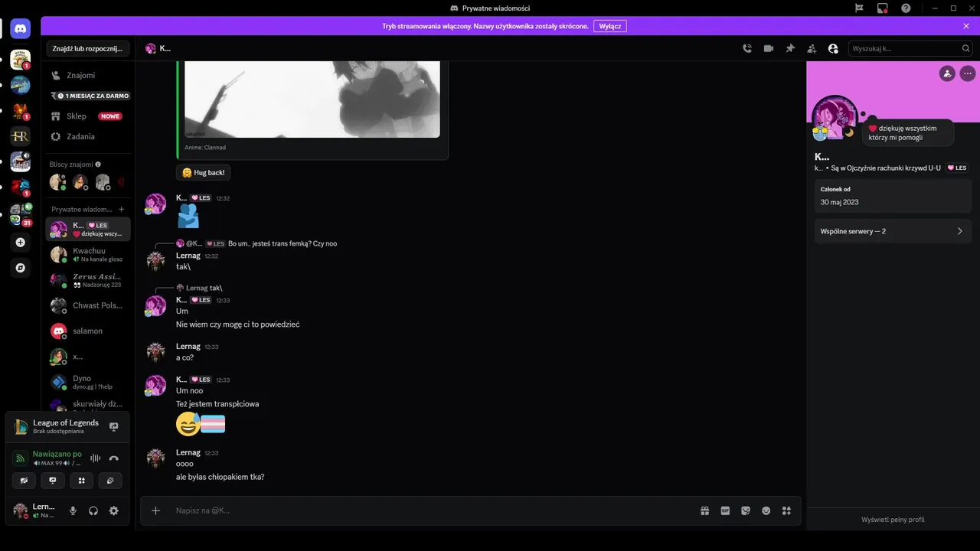Viewport: 980px width, 551px height.
Task: Open user settings gear
Action: 114,510
